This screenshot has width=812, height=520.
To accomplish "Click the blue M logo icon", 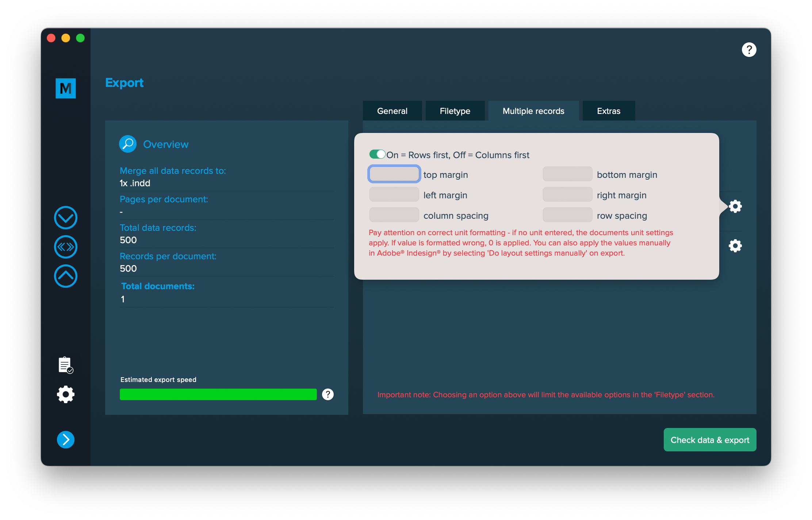I will click(x=66, y=88).
